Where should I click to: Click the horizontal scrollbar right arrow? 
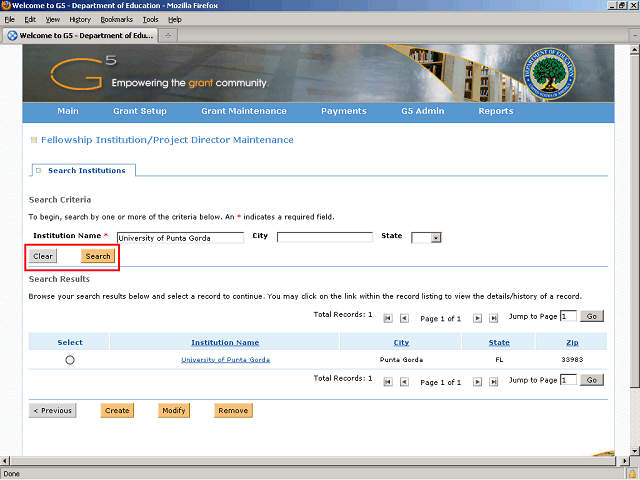624,461
